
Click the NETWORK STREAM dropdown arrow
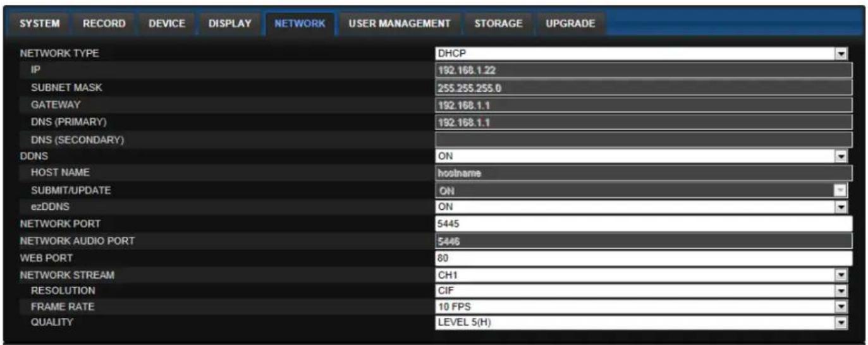coord(841,275)
